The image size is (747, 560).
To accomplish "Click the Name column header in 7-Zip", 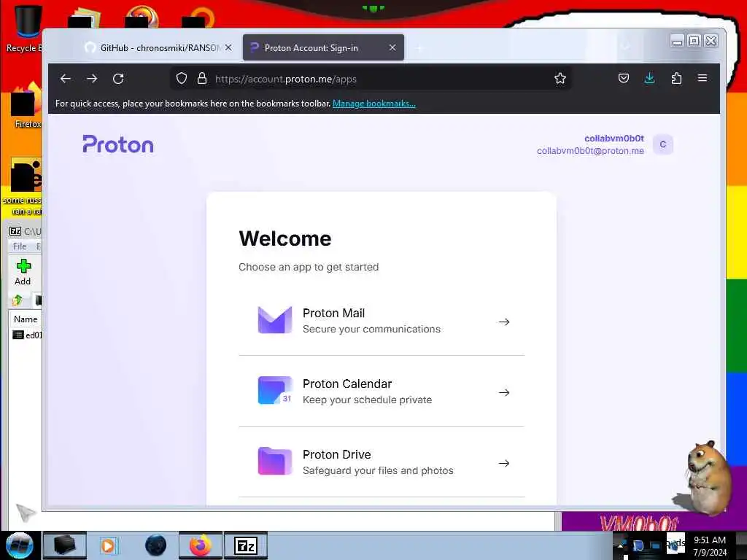I will click(26, 319).
